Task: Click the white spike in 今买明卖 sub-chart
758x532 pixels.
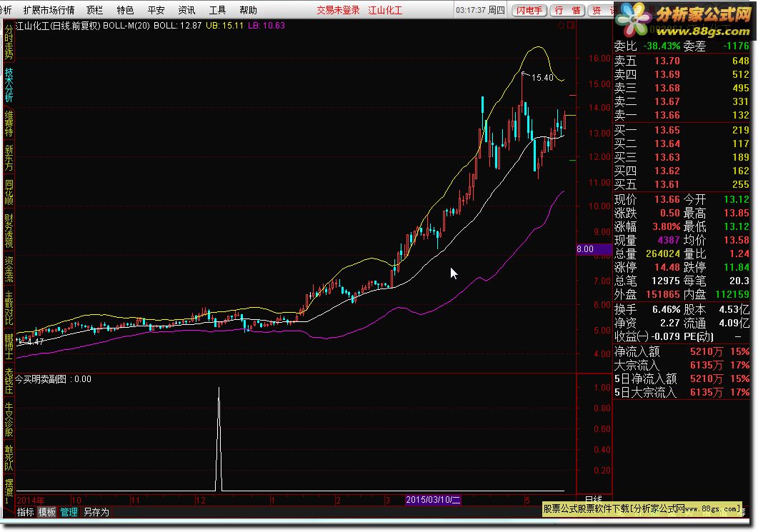Action: pyautogui.click(x=219, y=438)
